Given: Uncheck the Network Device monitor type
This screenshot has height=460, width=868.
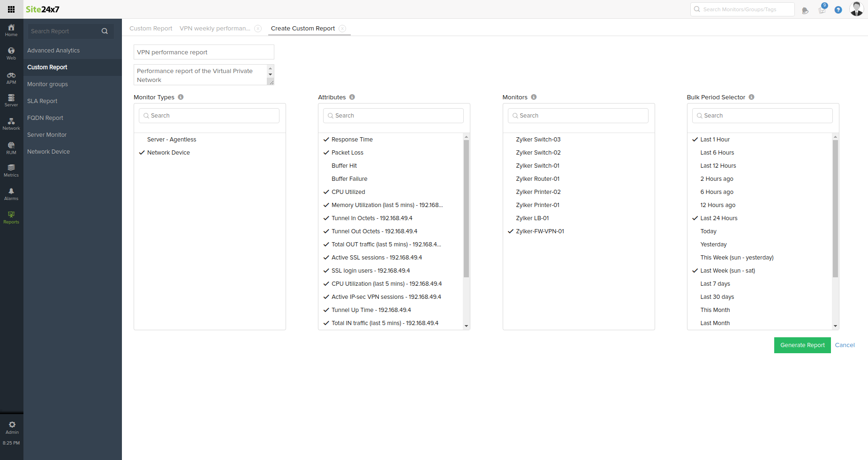Looking at the screenshot, I should 167,152.
